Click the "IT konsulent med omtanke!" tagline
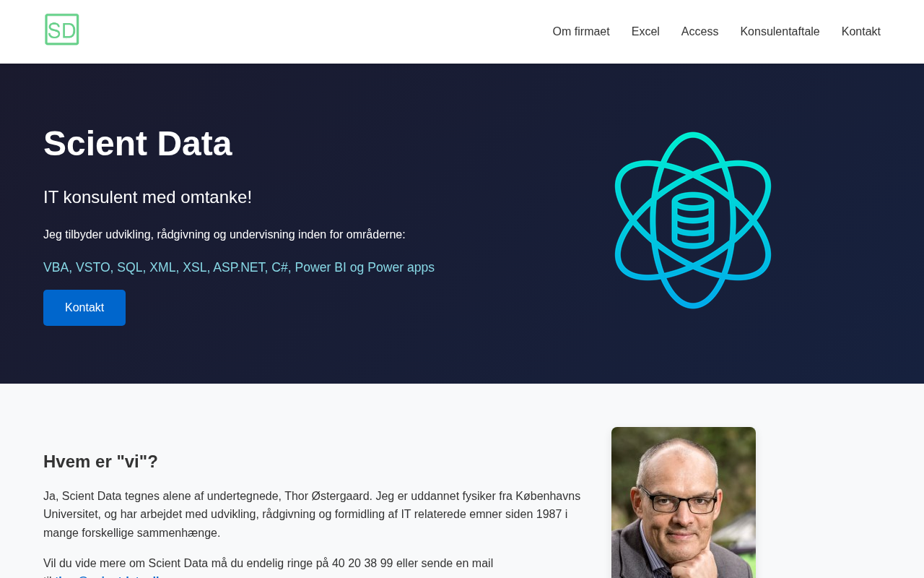 pos(147,197)
